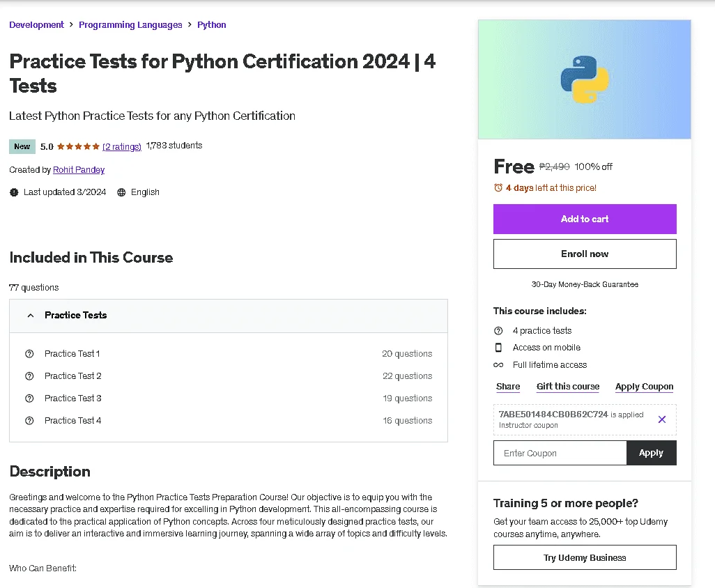Viewport: 715px width, 588px height.
Task: Click the 'Description' heading
Action: (x=49, y=472)
